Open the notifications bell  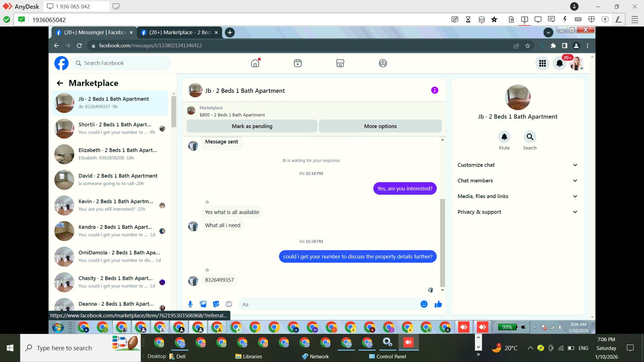pyautogui.click(x=559, y=63)
